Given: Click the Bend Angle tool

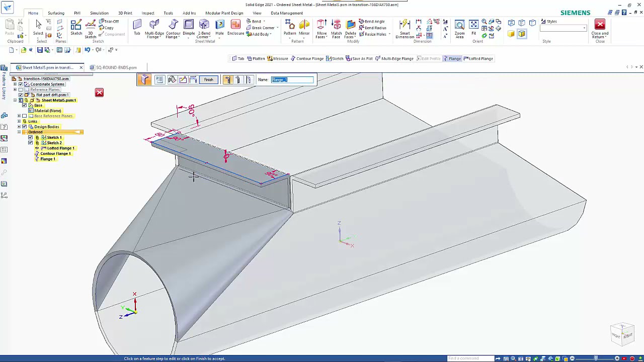Looking at the screenshot, I should coord(372,22).
